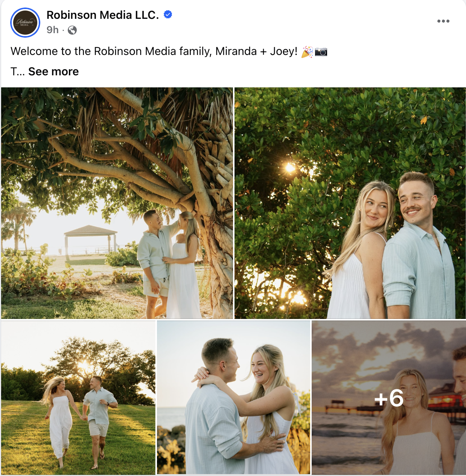Click the globe public audience icon
The width and height of the screenshot is (466, 476).
tap(72, 30)
